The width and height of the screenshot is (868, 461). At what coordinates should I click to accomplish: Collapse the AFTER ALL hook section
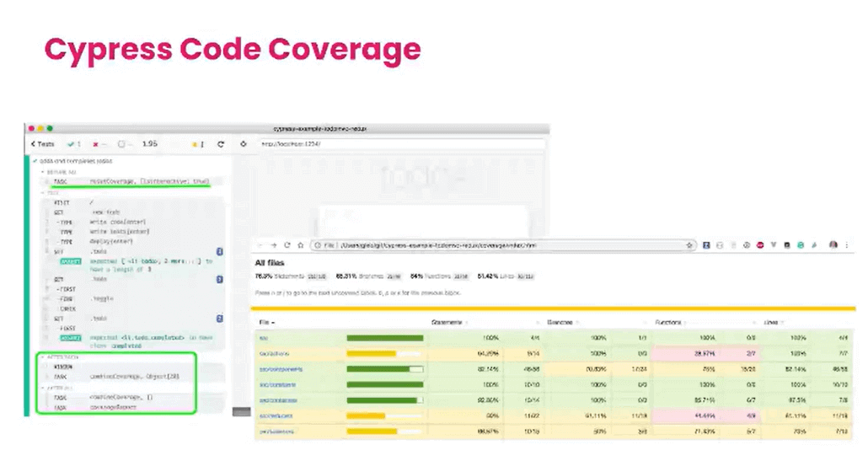(58, 388)
